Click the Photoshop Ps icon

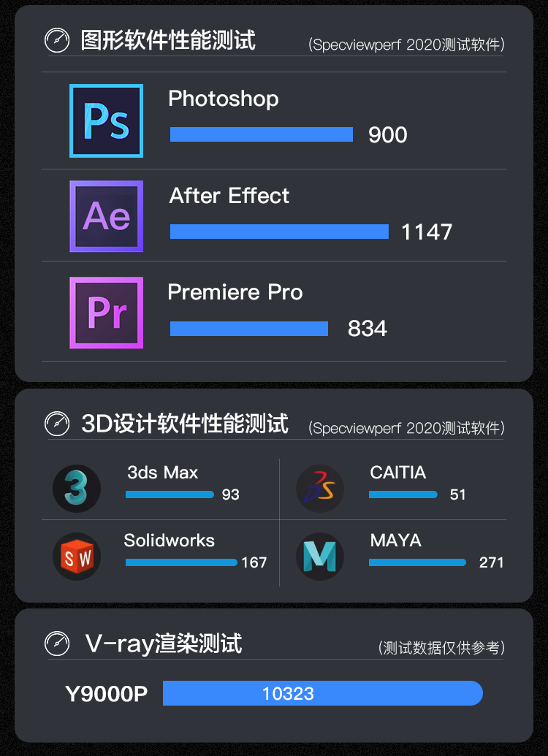[106, 121]
